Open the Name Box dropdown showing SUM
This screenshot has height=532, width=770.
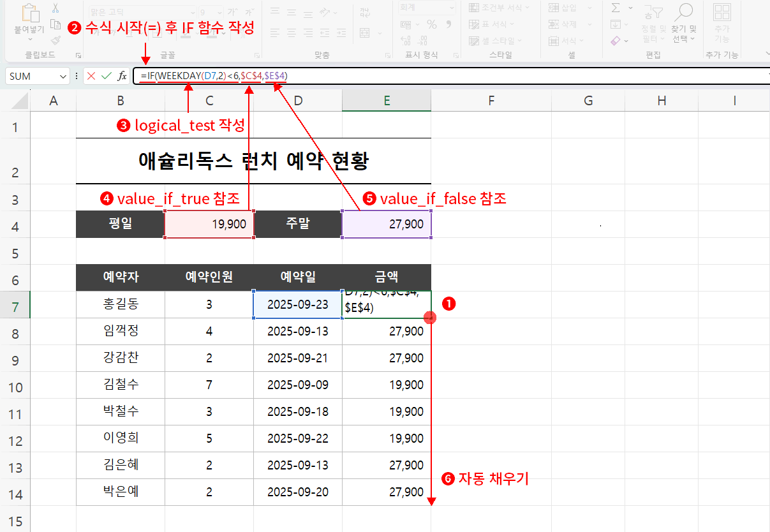(63, 76)
